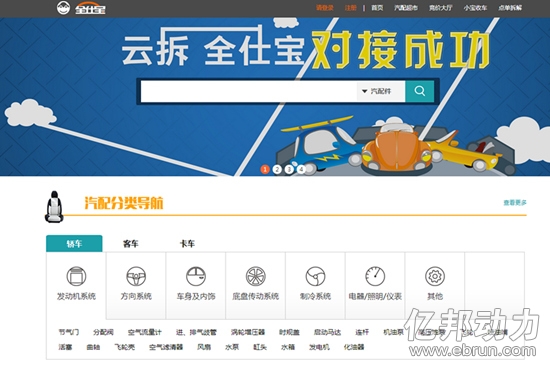Switch to the 客车 tab
The image size is (550, 367).
(x=130, y=243)
